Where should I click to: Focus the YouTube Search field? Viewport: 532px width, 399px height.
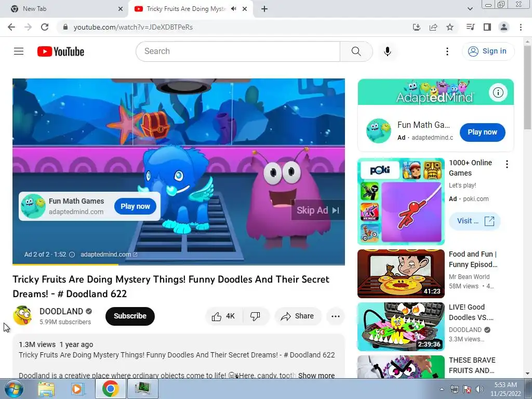point(238,51)
